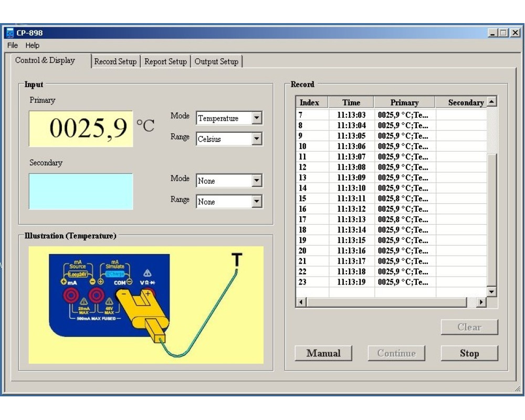Go to the Output Setup tab

pyautogui.click(x=216, y=61)
